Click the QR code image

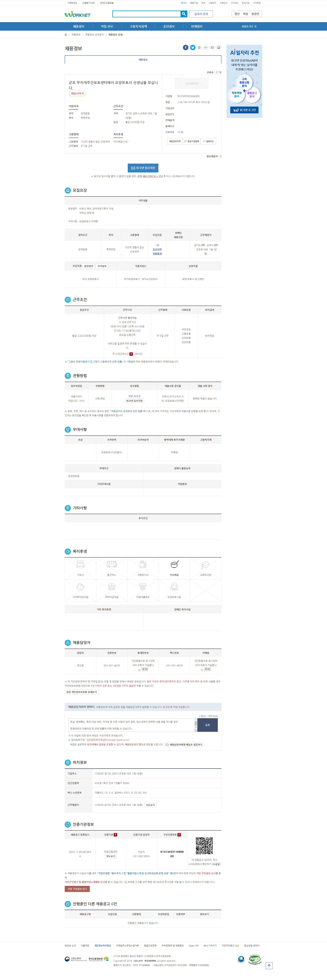(204, 846)
